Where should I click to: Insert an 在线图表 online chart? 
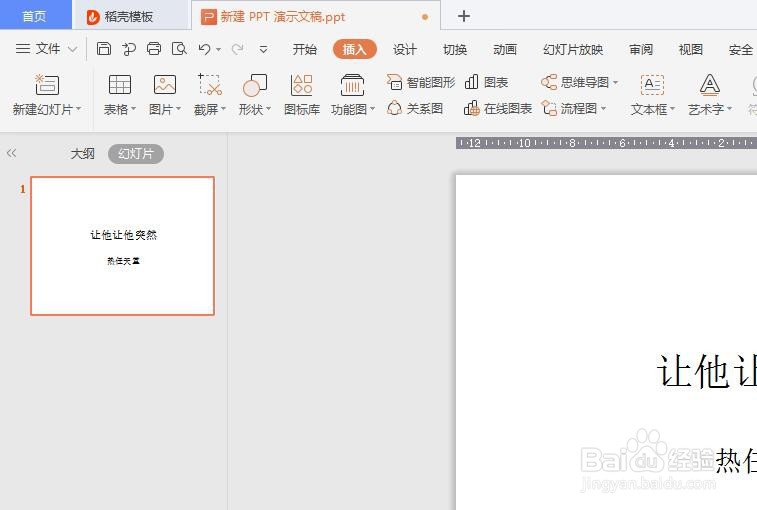[498, 109]
